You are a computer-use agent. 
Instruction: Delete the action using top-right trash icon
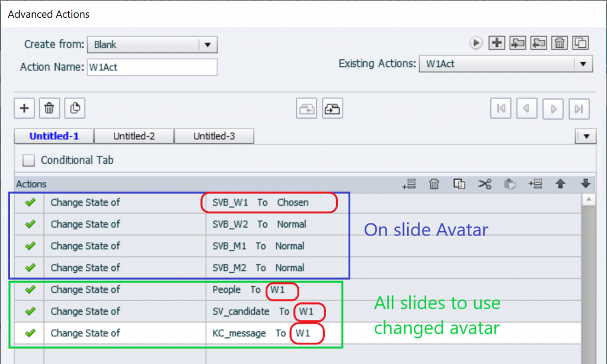coord(560,43)
